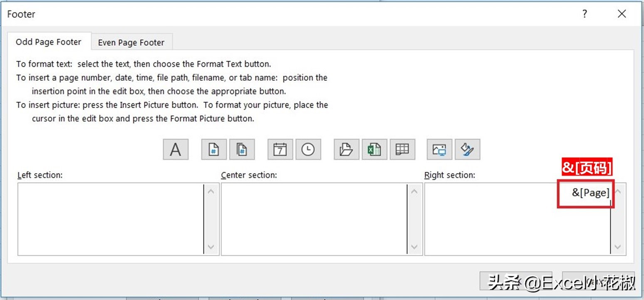Click the Help question mark button

point(585,14)
